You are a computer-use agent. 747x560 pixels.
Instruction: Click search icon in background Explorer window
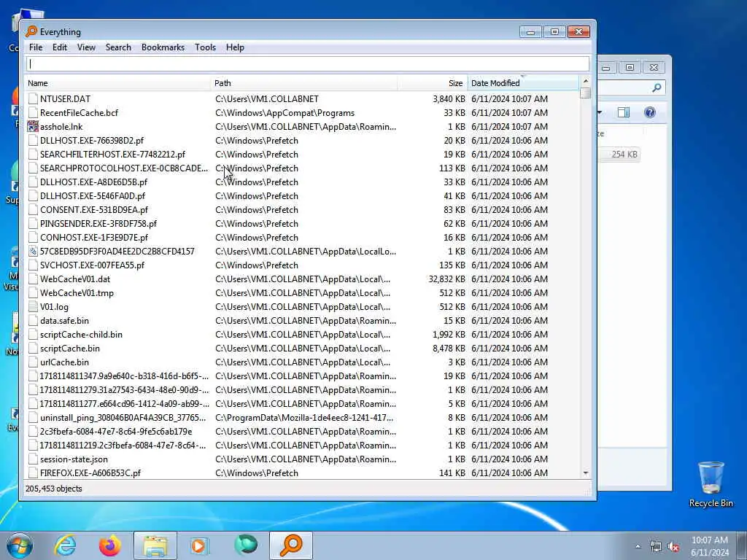[x=657, y=87]
